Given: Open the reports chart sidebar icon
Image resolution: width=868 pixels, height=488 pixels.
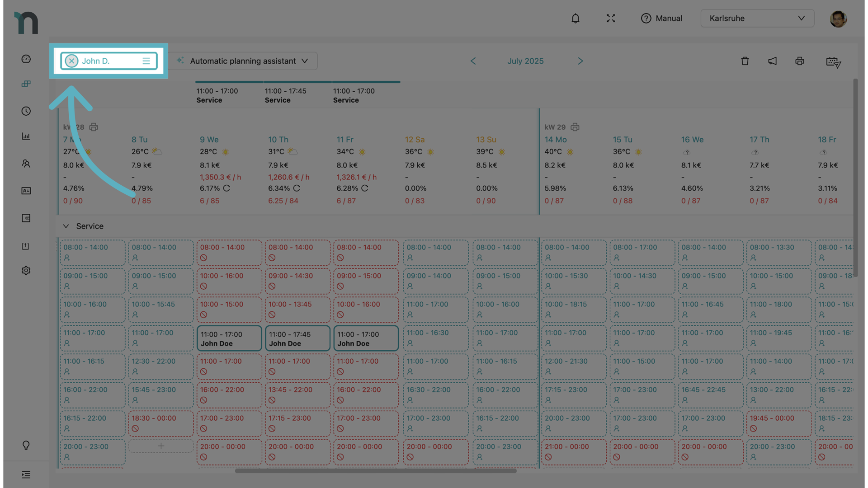Looking at the screenshot, I should (26, 136).
